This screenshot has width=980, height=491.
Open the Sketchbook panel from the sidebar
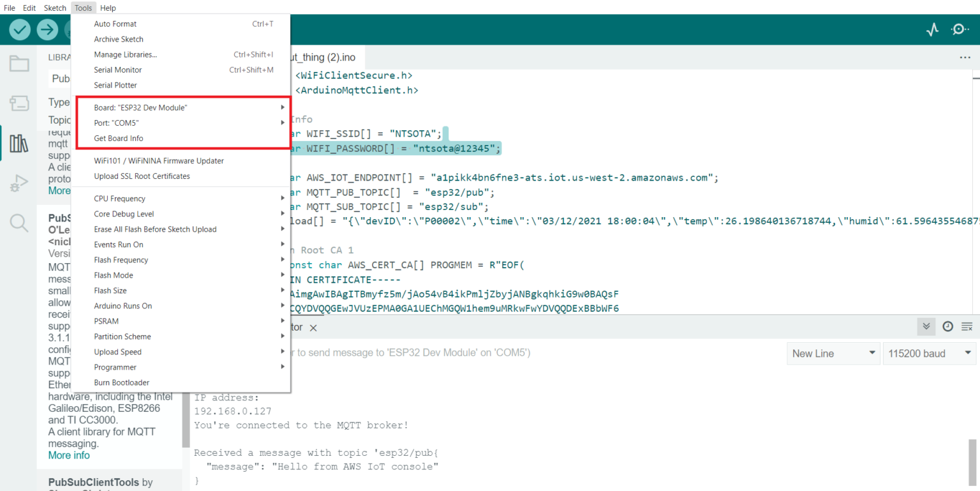coord(19,63)
